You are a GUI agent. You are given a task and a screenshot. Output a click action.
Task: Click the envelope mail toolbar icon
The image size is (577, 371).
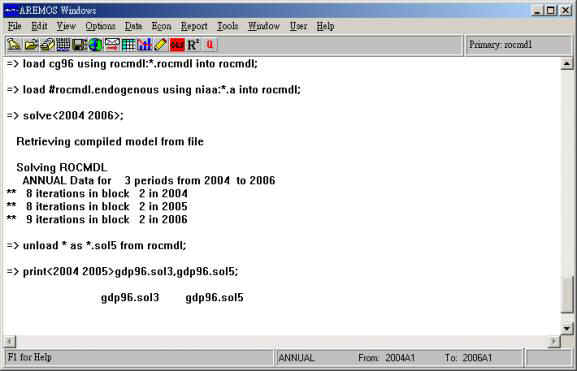(112, 45)
